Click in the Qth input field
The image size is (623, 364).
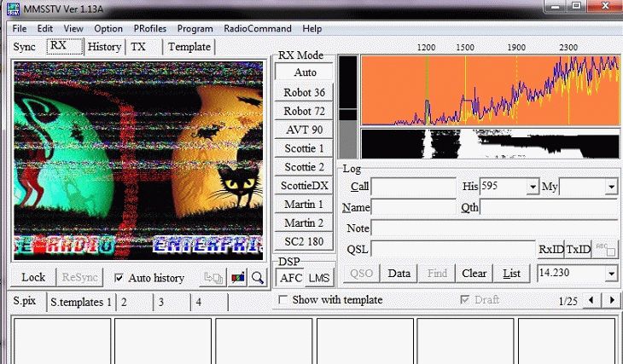549,207
